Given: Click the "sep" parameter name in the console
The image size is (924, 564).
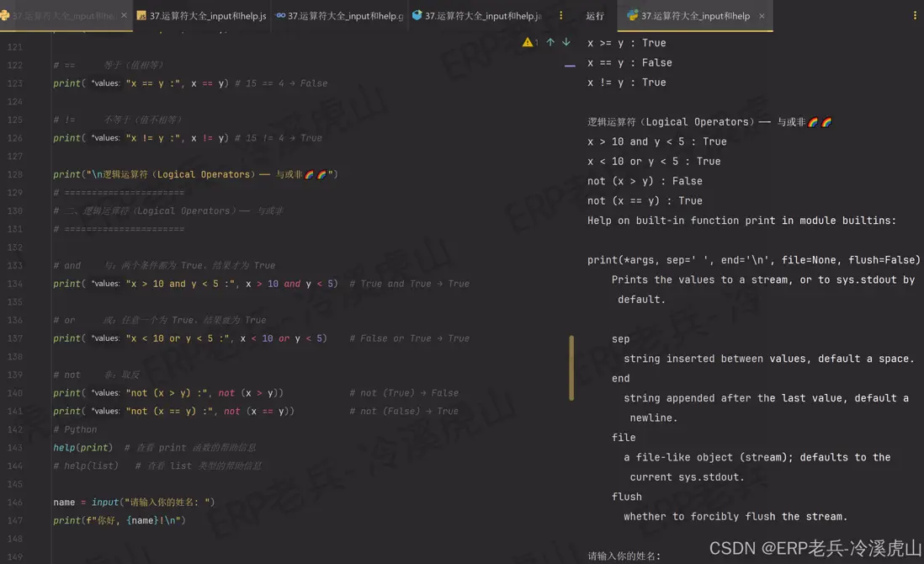Looking at the screenshot, I should click(620, 339).
